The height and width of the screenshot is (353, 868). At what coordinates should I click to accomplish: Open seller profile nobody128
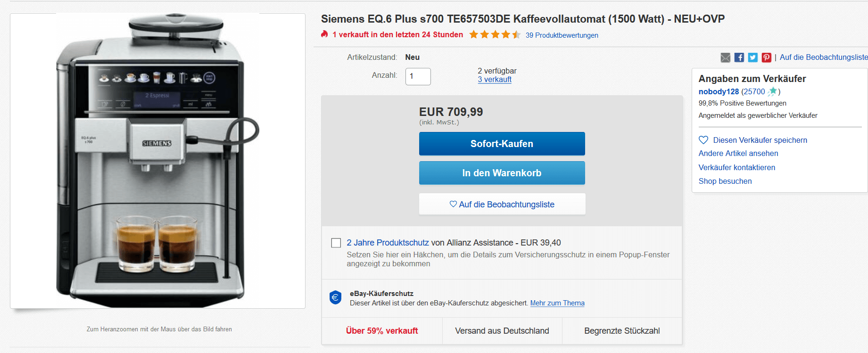(719, 91)
